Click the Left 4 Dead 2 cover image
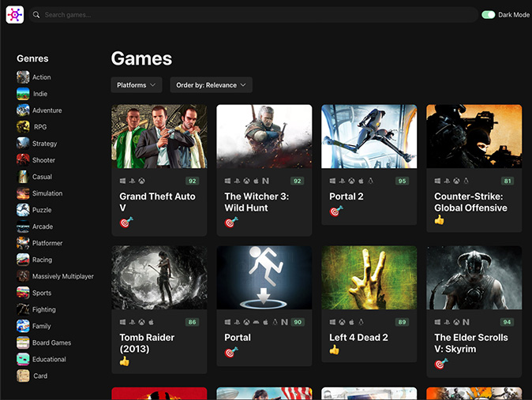This screenshot has width=532, height=400. point(369,278)
